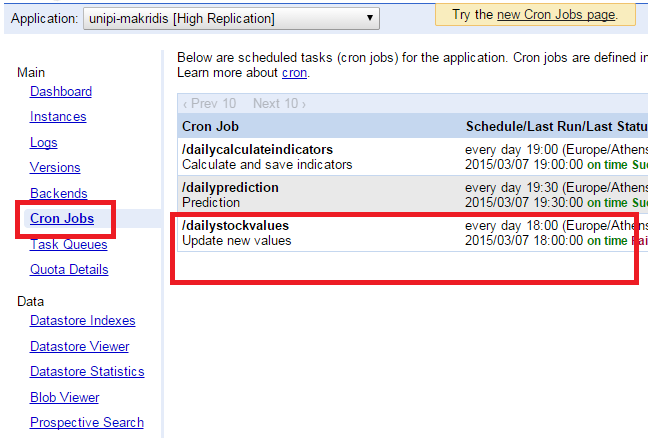Click 'every day 18:00' schedule text

(x=512, y=225)
